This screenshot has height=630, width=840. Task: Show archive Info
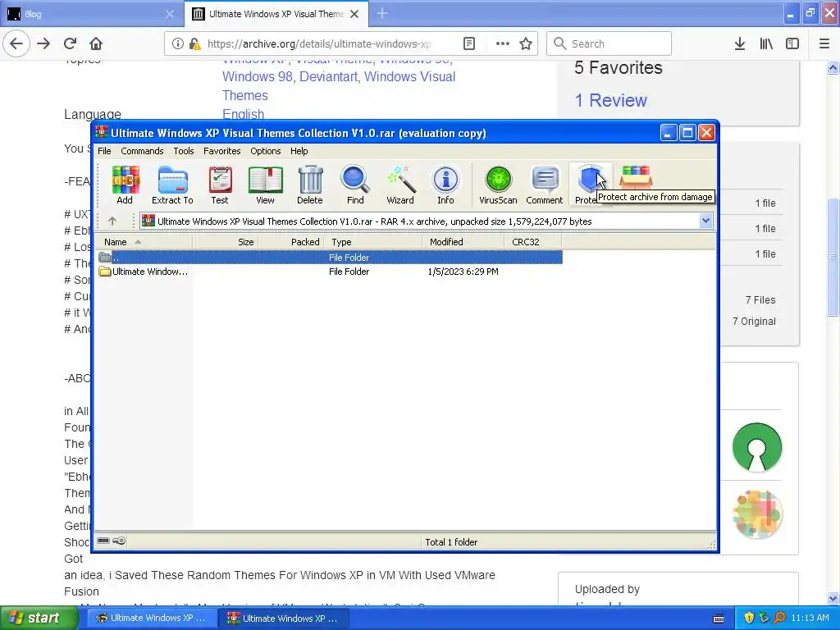click(x=445, y=185)
